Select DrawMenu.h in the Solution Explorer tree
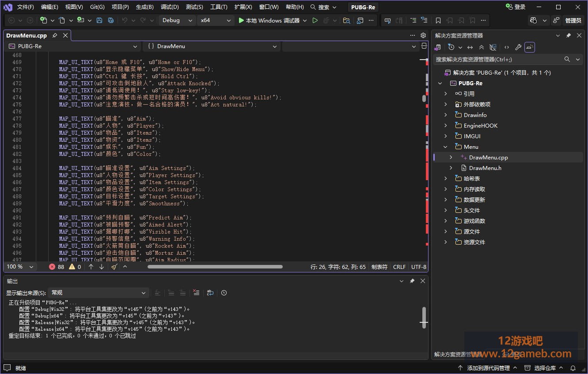 click(485, 168)
